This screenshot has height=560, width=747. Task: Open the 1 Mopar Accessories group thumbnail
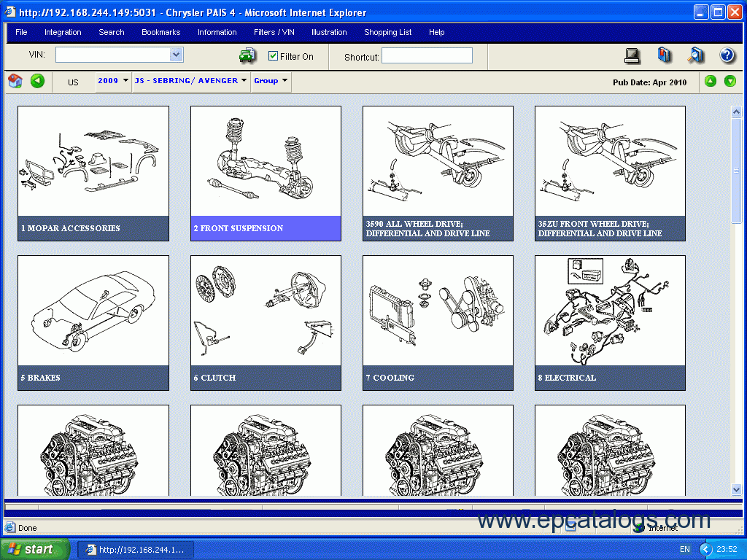[93, 174]
